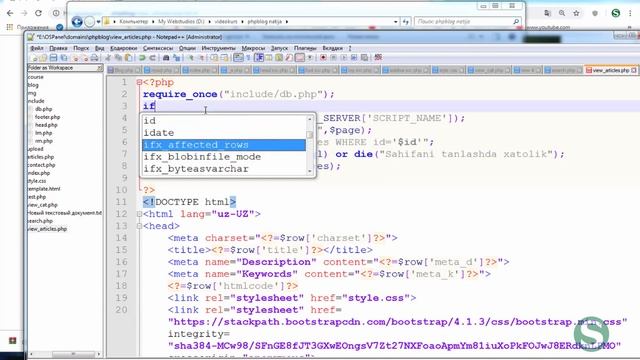Click the Chrome zoom magnifier icon
The image size is (640, 360).
[x=562, y=13]
